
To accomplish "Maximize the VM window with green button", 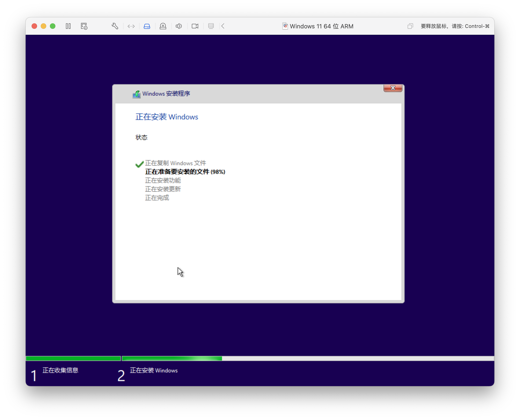I will pyautogui.click(x=53, y=26).
